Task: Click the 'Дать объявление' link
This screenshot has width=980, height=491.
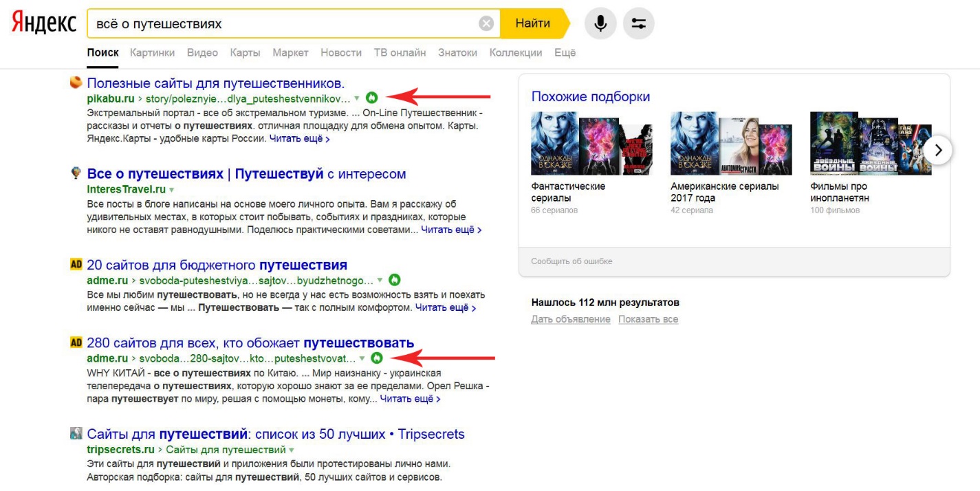Action: point(571,319)
